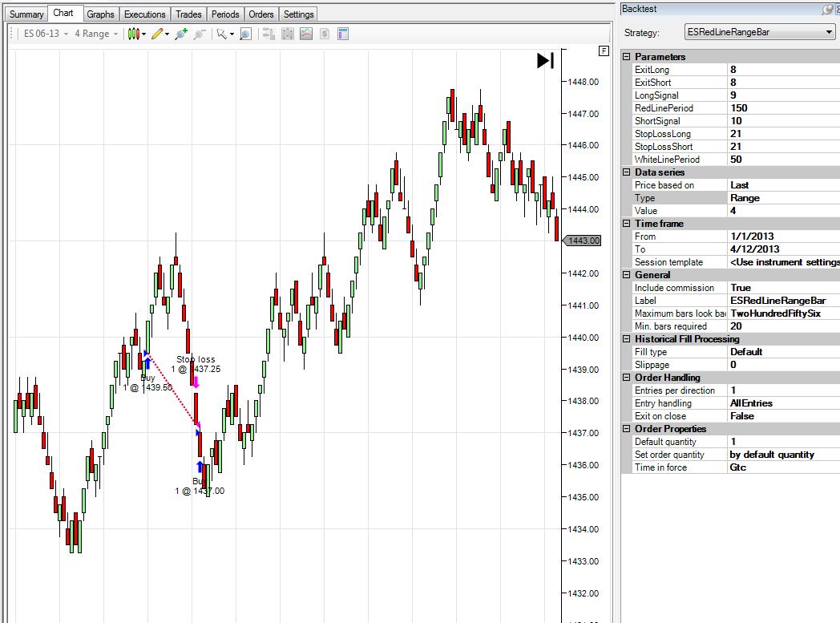The height and width of the screenshot is (623, 840).
Task: Open the Indicators chart icon
Action: [306, 34]
